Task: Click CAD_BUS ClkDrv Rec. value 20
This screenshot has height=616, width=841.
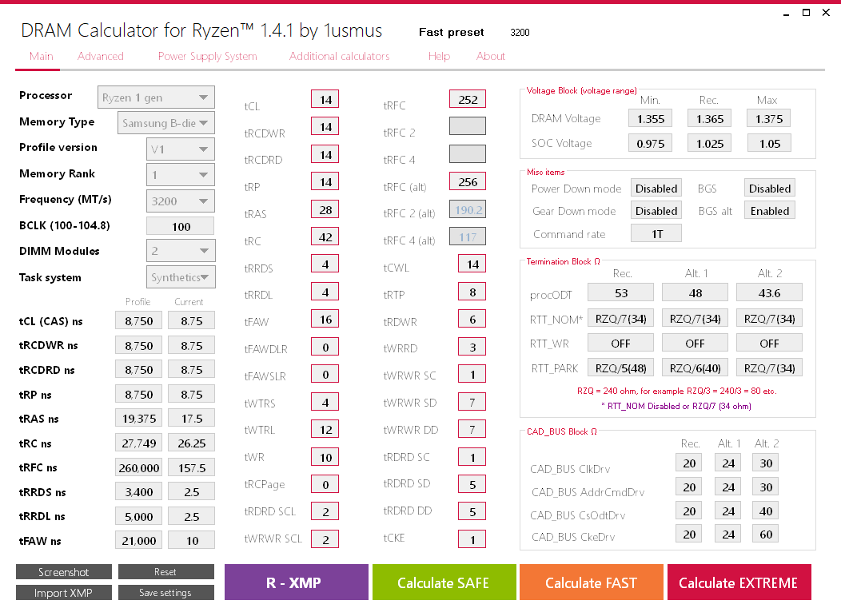Action: (688, 463)
